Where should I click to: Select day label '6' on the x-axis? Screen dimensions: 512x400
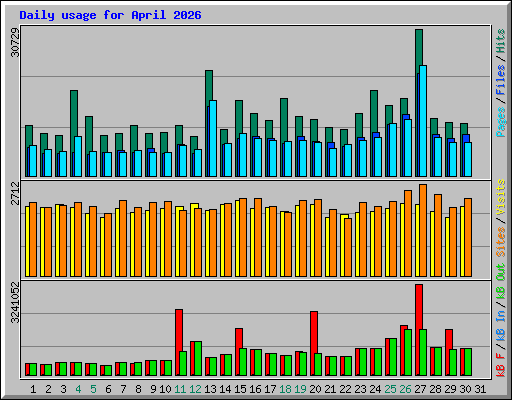tap(108, 389)
